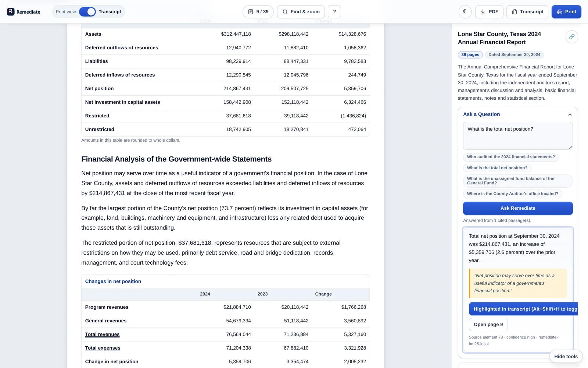This screenshot has height=368, width=588.
Task: Click the Restricted change value (1,436,824)
Action: tap(353, 116)
